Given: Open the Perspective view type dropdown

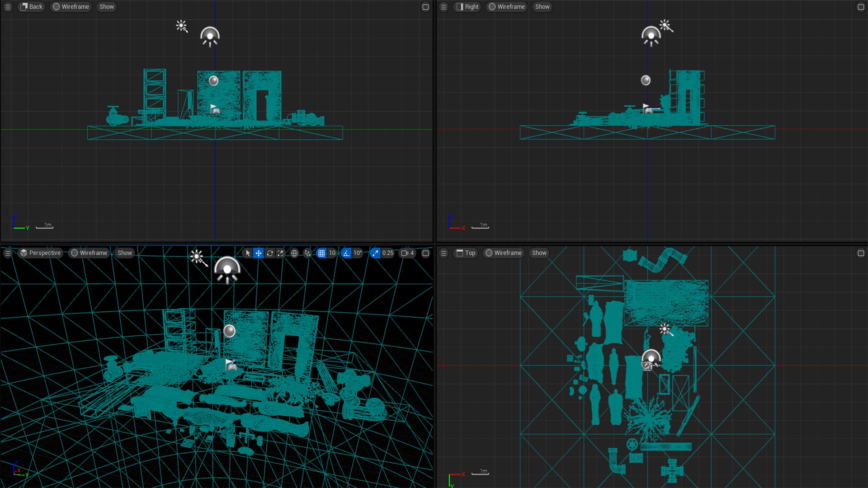Looking at the screenshot, I should (x=40, y=253).
